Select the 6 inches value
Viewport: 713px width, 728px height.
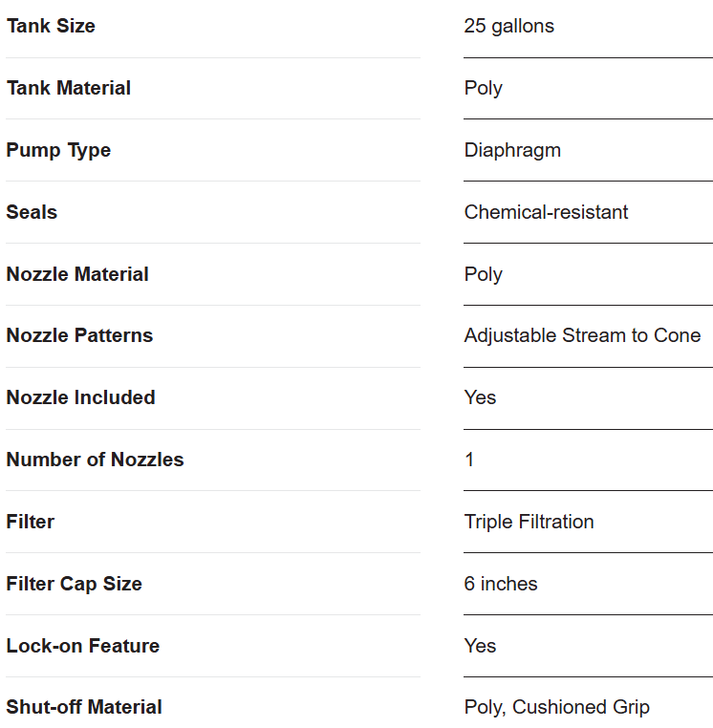pos(501,584)
